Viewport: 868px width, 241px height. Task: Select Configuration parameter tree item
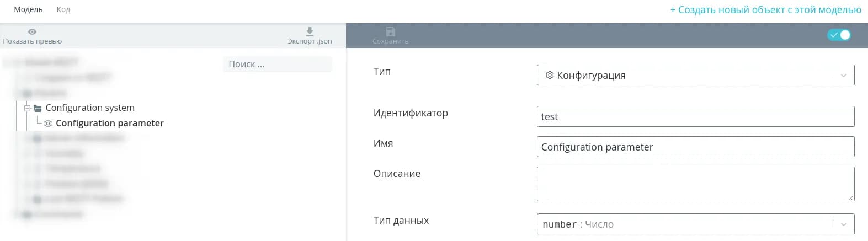(x=109, y=123)
